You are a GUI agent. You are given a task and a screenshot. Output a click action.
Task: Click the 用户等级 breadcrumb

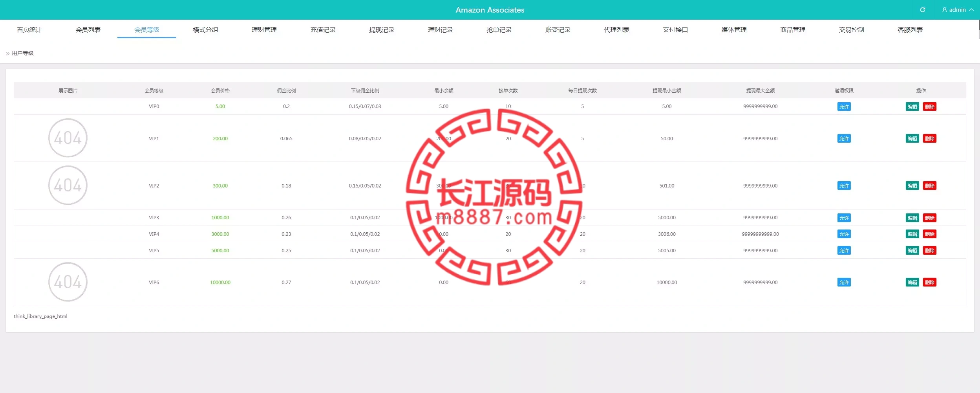pos(23,53)
